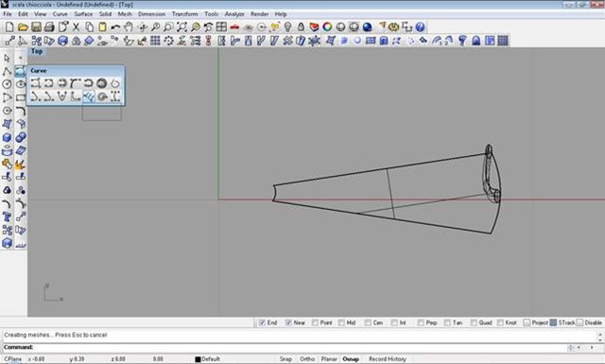
Task: Click the Help question mark icon
Action: click(420, 27)
